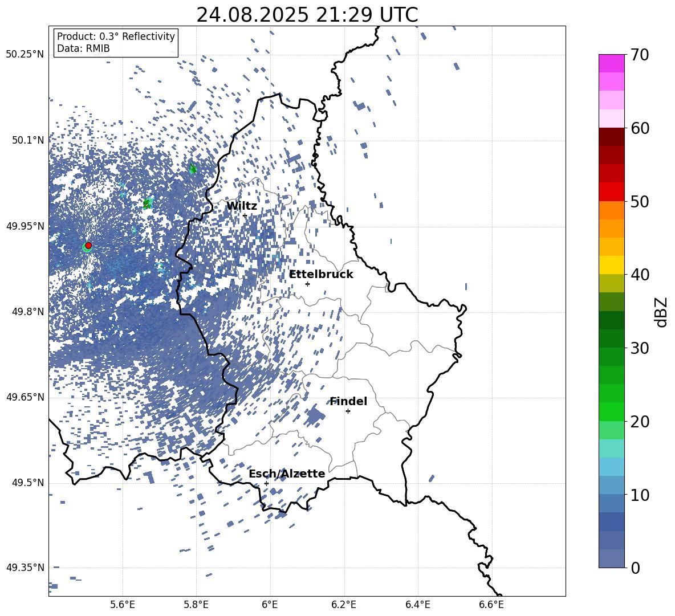Click the 20 colorbar tick label

[640, 422]
